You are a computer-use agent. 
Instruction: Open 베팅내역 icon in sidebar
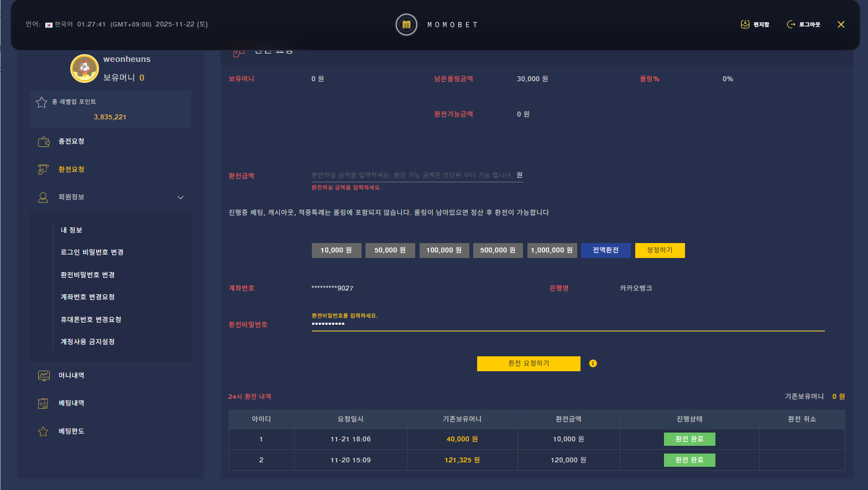(43, 404)
